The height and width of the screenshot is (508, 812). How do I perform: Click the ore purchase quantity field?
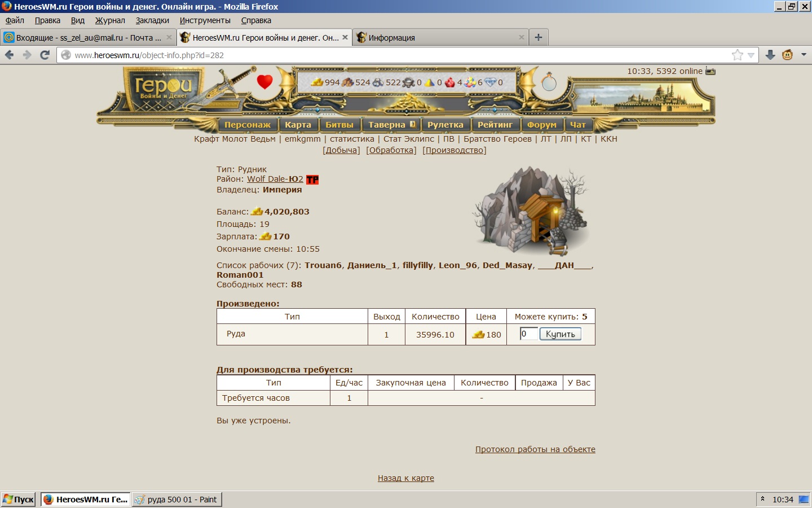tap(528, 334)
